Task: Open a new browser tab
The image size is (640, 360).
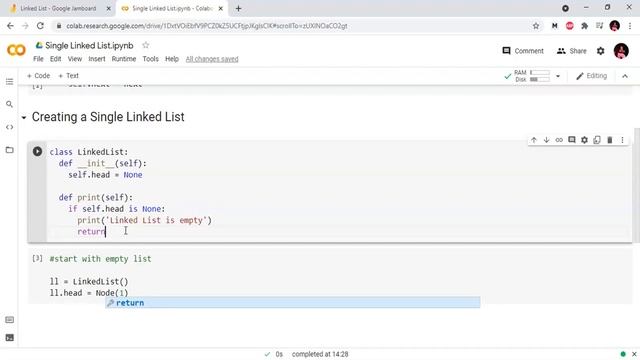Action: pyautogui.click(x=238, y=8)
